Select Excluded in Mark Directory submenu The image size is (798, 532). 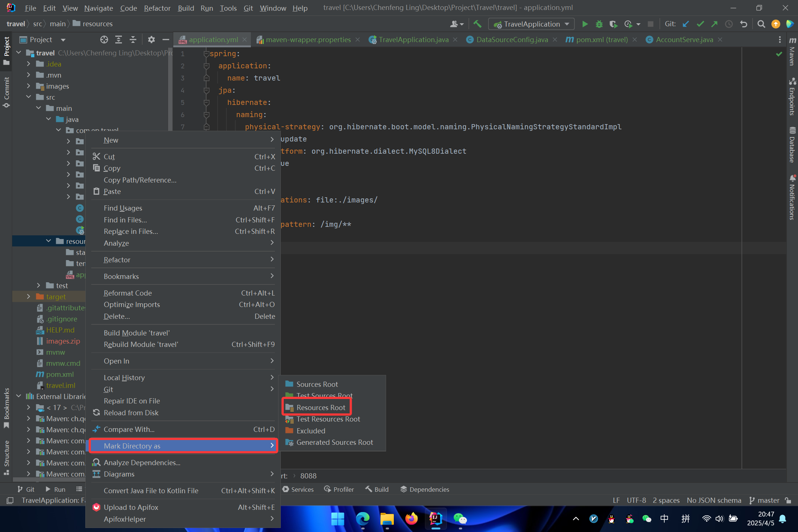coord(332,431)
